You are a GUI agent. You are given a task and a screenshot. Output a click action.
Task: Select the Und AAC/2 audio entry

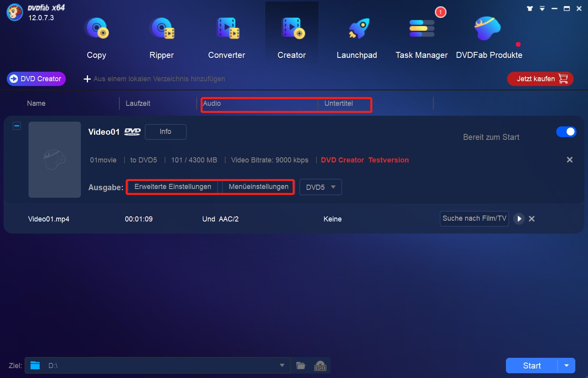point(220,219)
